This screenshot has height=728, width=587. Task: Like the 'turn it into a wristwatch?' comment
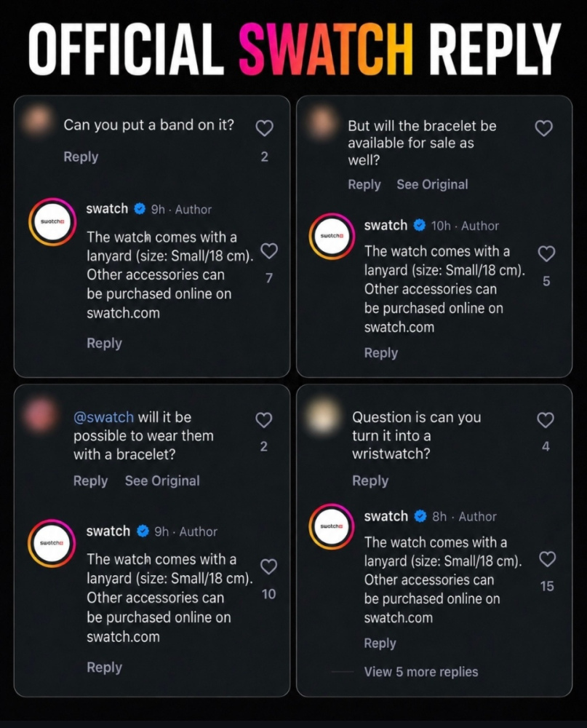pyautogui.click(x=546, y=420)
